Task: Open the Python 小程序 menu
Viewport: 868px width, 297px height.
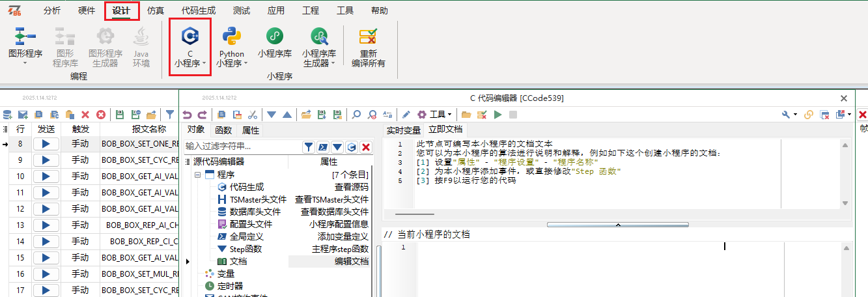Action: point(232,47)
